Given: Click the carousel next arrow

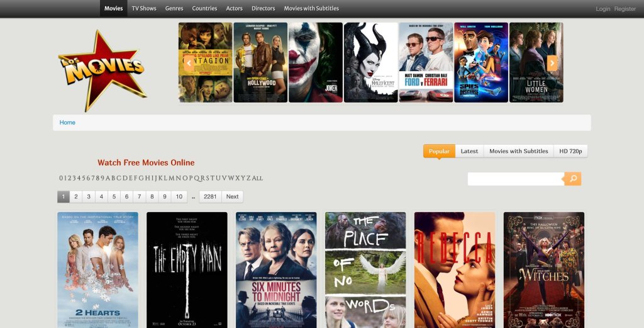Looking at the screenshot, I should pos(552,64).
